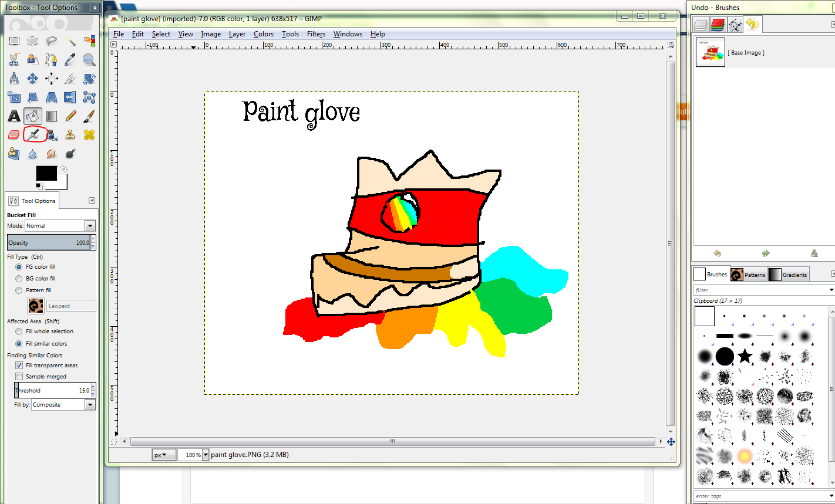Select the Scissors Select tool
This screenshot has width=835, height=504.
[14, 60]
